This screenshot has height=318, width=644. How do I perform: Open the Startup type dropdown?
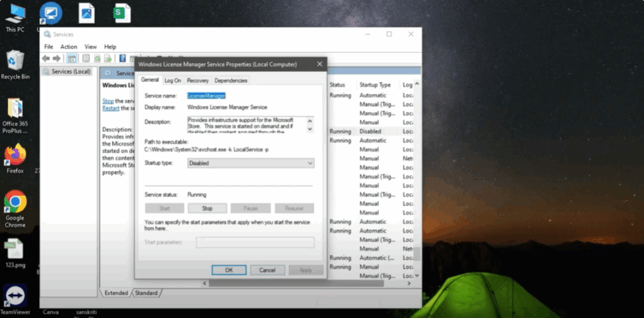[250, 163]
